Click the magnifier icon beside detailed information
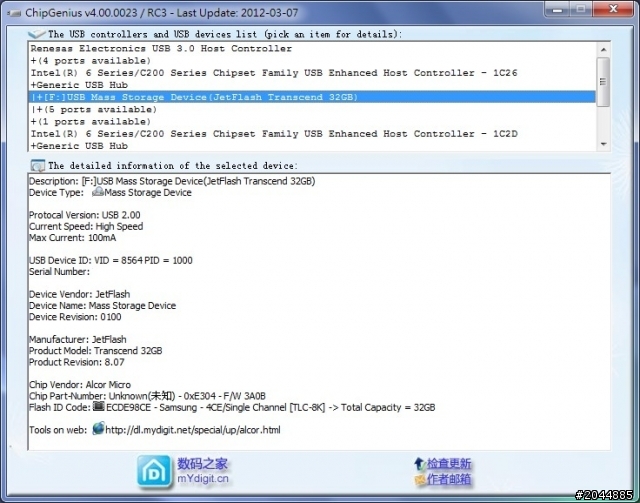640x503 pixels. pos(38,166)
